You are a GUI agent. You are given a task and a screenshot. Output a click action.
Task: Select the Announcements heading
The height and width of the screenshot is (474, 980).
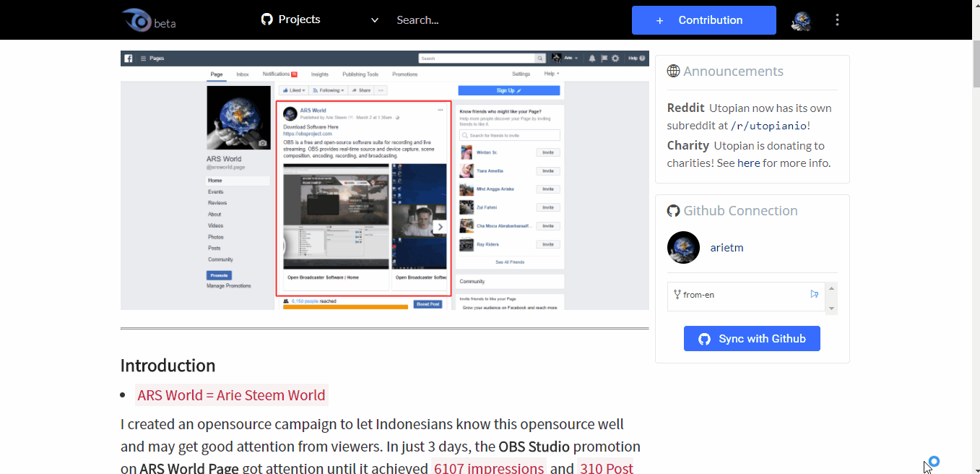733,71
